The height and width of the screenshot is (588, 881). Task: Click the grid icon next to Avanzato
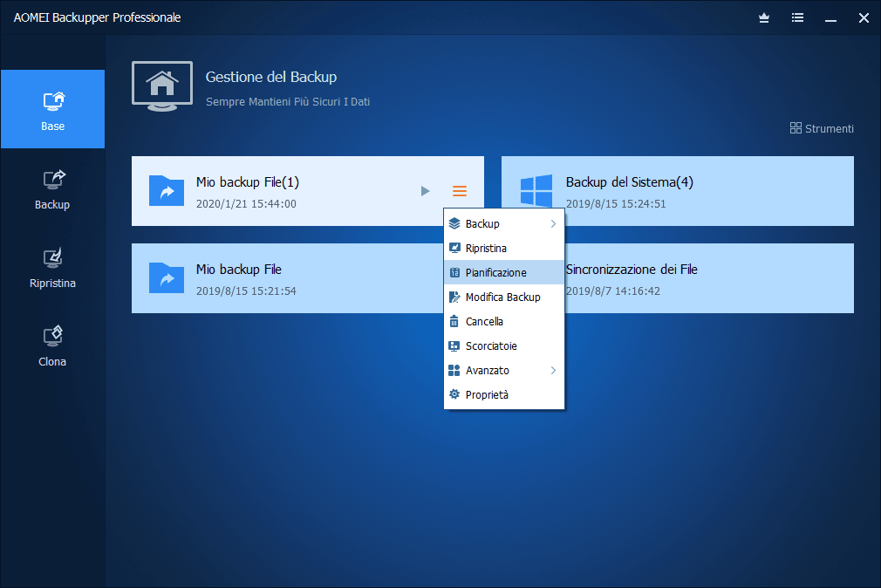click(x=454, y=371)
